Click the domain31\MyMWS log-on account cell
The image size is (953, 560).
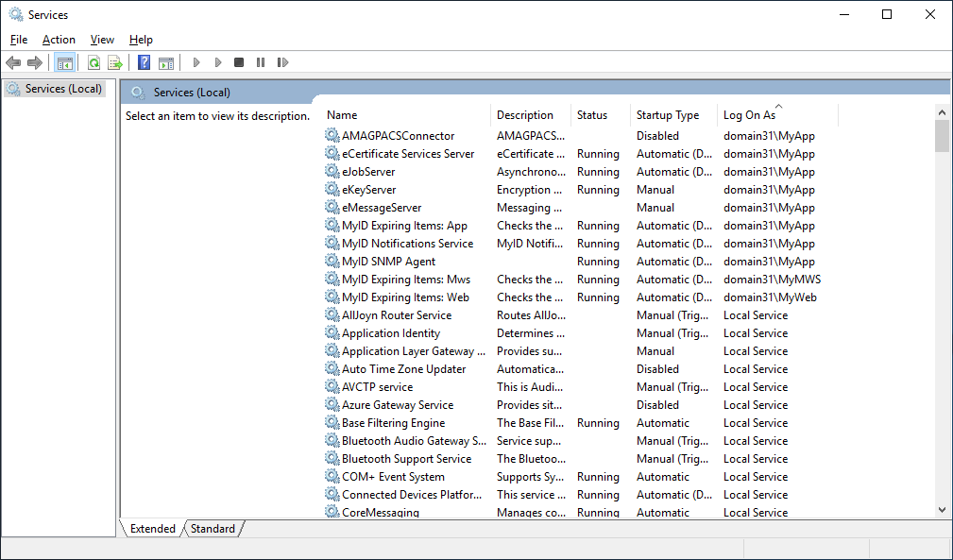[x=772, y=280]
